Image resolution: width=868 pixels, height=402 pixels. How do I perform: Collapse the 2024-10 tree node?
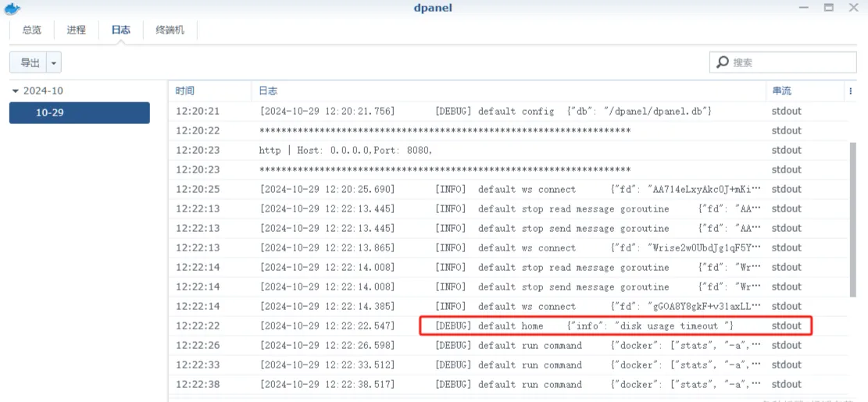[x=15, y=91]
